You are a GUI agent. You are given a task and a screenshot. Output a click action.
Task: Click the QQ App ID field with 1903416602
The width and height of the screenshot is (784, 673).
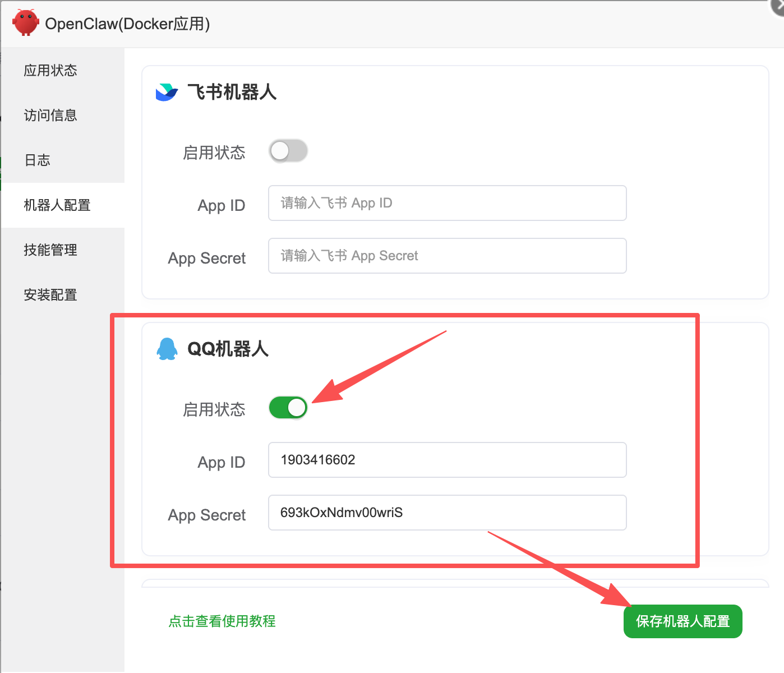click(447, 460)
